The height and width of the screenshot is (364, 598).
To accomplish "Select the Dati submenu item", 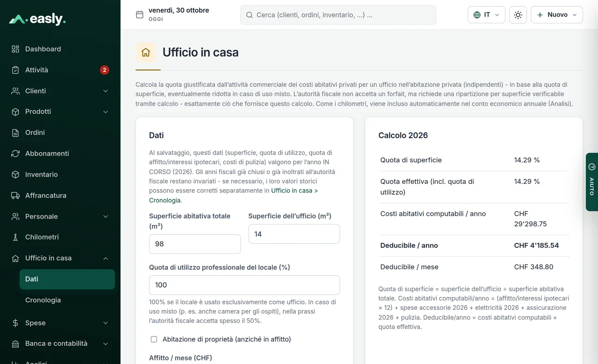I will 67,279.
